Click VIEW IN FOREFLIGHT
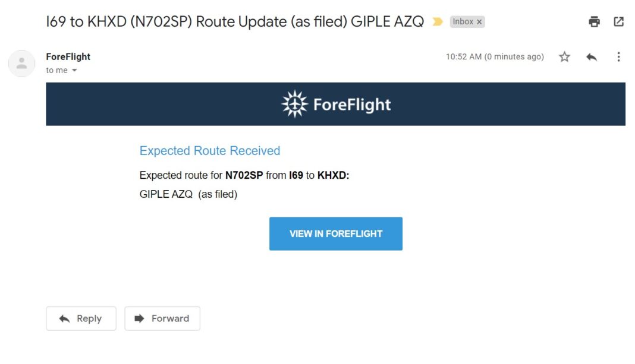Image resolution: width=635 pixels, height=364 pixels. pyautogui.click(x=336, y=233)
